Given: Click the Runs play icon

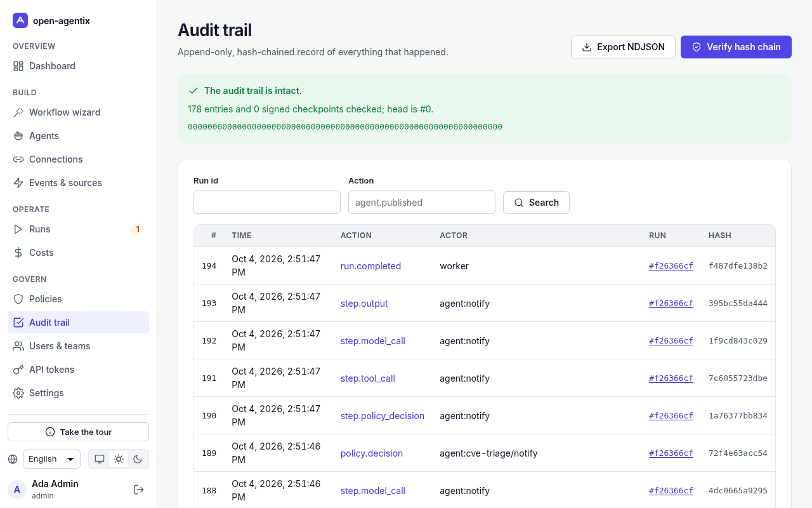Looking at the screenshot, I should click(18, 229).
